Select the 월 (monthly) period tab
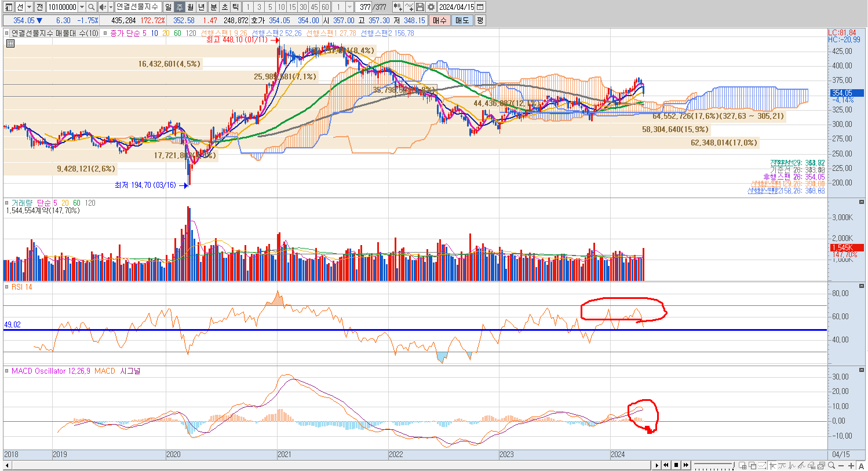 click(190, 7)
